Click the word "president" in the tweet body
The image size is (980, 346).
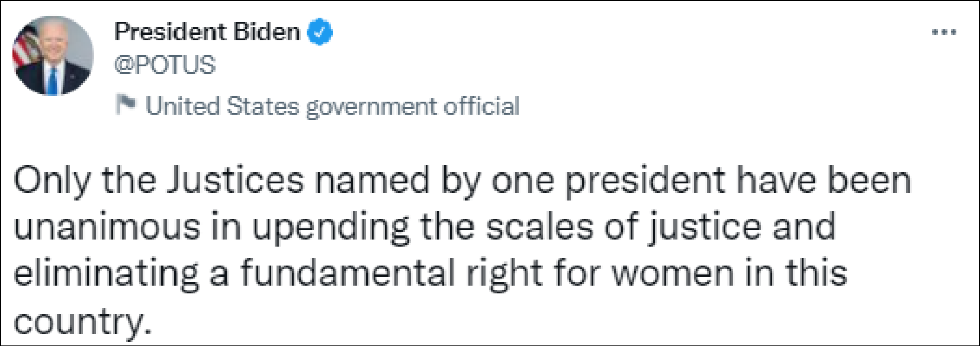(x=645, y=180)
